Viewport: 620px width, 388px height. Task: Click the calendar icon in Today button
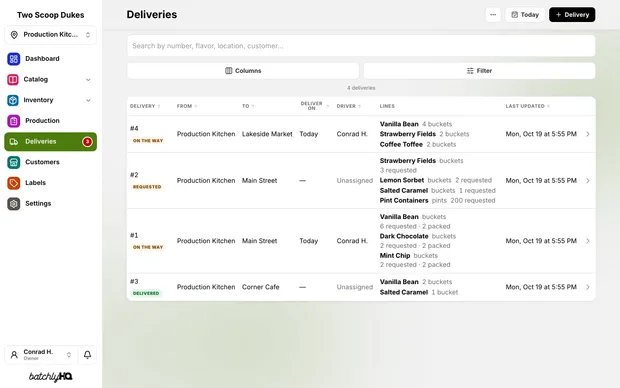tap(514, 15)
